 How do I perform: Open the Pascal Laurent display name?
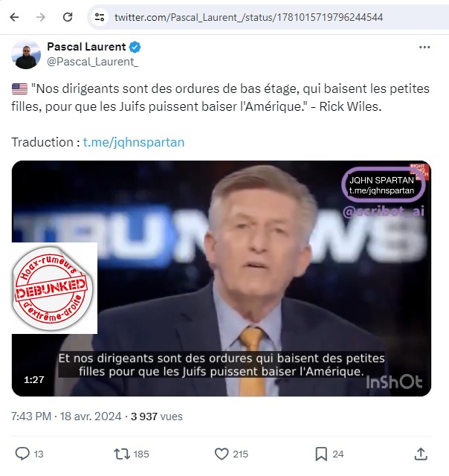click(x=86, y=47)
